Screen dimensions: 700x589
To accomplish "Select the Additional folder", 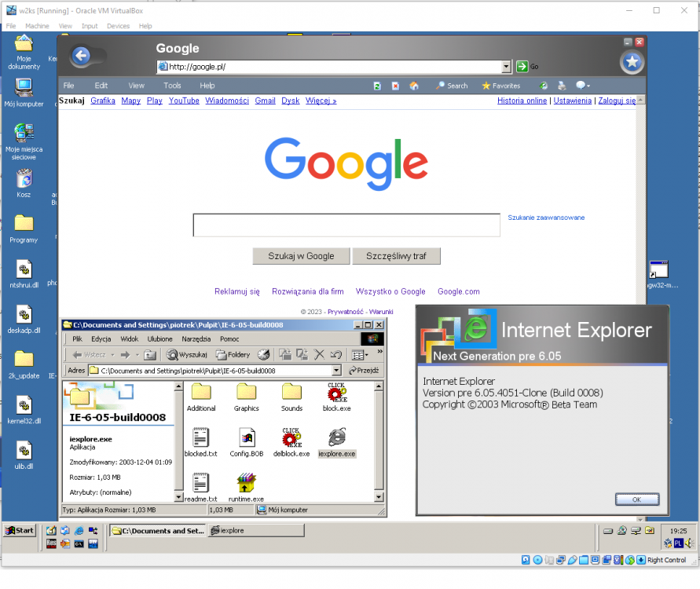I will [x=201, y=398].
